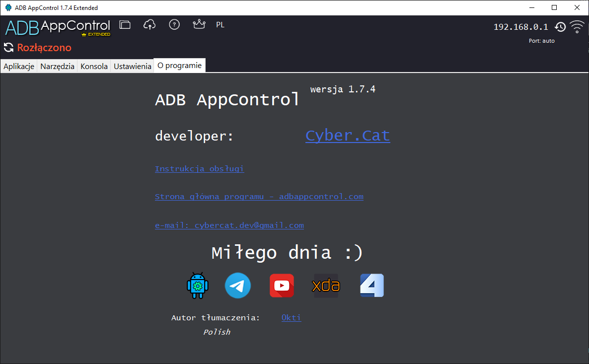Open the 4PDA forum icon

[x=372, y=286]
